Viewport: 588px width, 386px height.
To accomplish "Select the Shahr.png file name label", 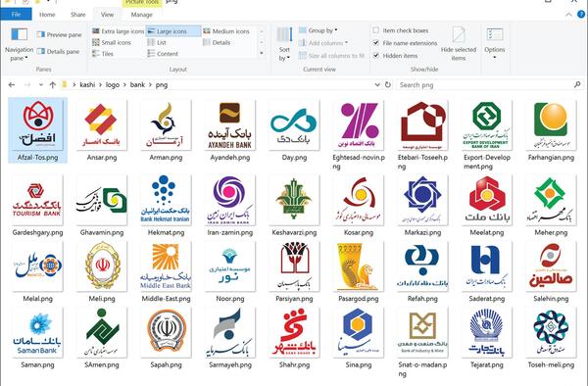I will 294,364.
